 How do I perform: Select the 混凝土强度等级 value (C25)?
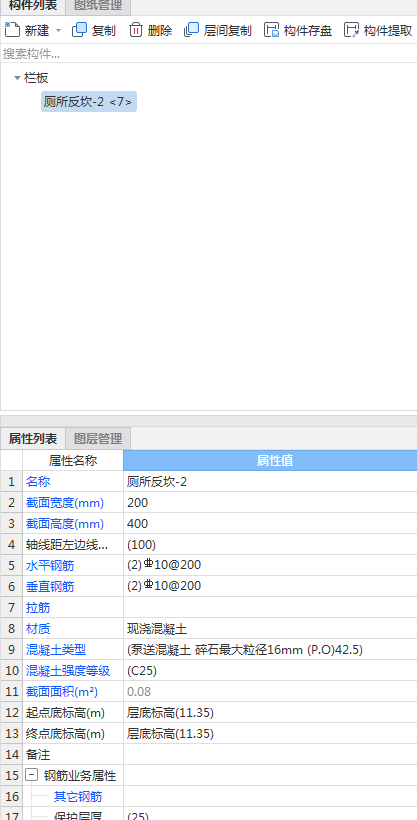point(271,670)
